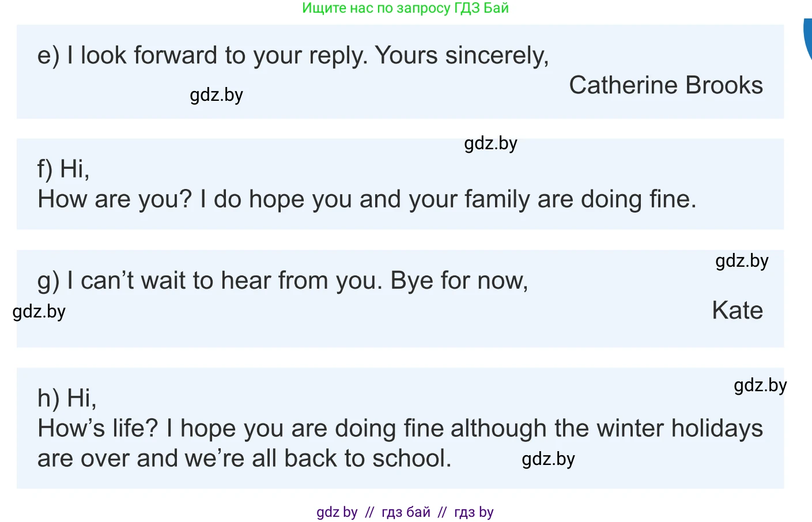The image size is (812, 522).
Task: Click the gdz.by watermark above the "f) Hi," block
Action: pos(490,143)
